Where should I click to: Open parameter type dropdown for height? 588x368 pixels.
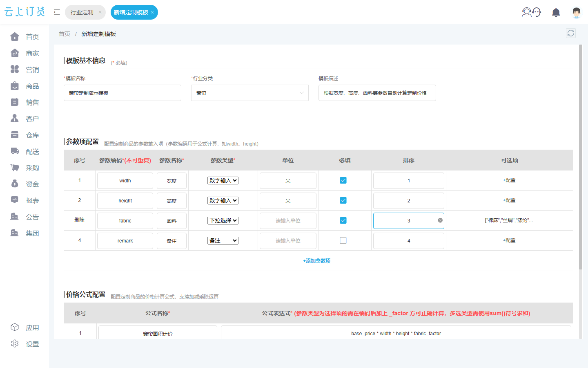[x=223, y=200]
